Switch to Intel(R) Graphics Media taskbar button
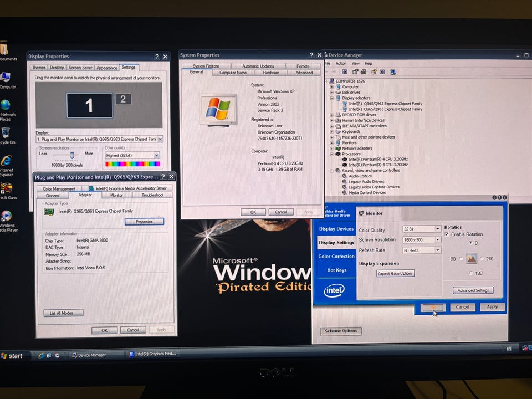The width and height of the screenshot is (532, 399). click(153, 354)
